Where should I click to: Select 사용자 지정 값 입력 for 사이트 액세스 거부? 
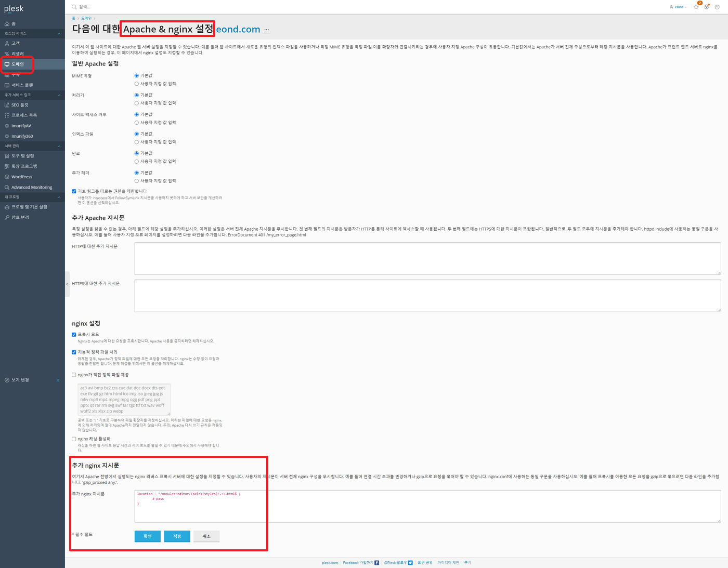[x=137, y=123]
